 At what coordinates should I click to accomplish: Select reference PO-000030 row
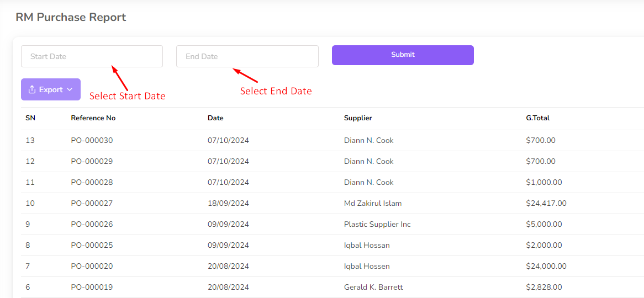pos(92,141)
